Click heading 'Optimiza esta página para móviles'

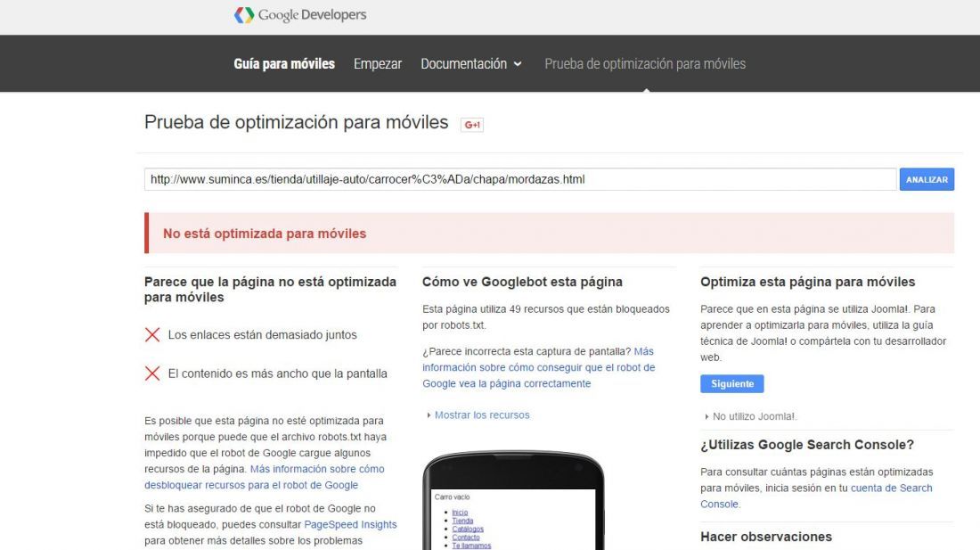807,282
